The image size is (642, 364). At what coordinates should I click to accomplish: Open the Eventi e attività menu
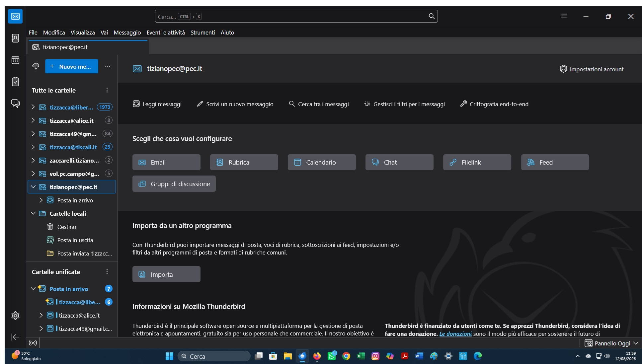pos(166,33)
